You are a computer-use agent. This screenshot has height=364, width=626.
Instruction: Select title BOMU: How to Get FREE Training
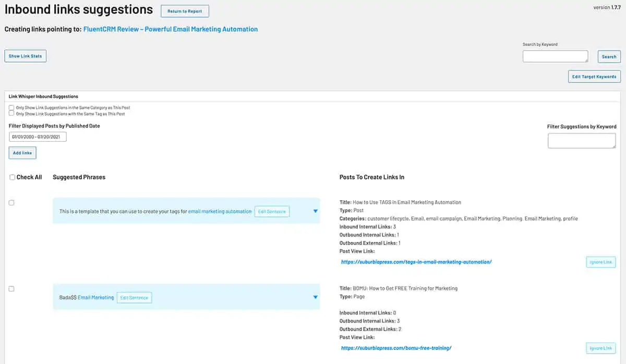(399, 288)
